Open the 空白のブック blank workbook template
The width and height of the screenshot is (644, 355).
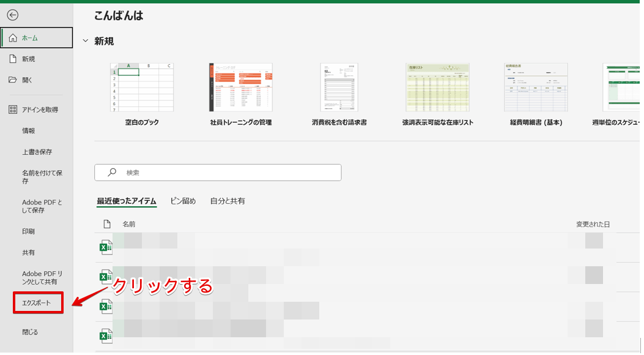(x=141, y=88)
